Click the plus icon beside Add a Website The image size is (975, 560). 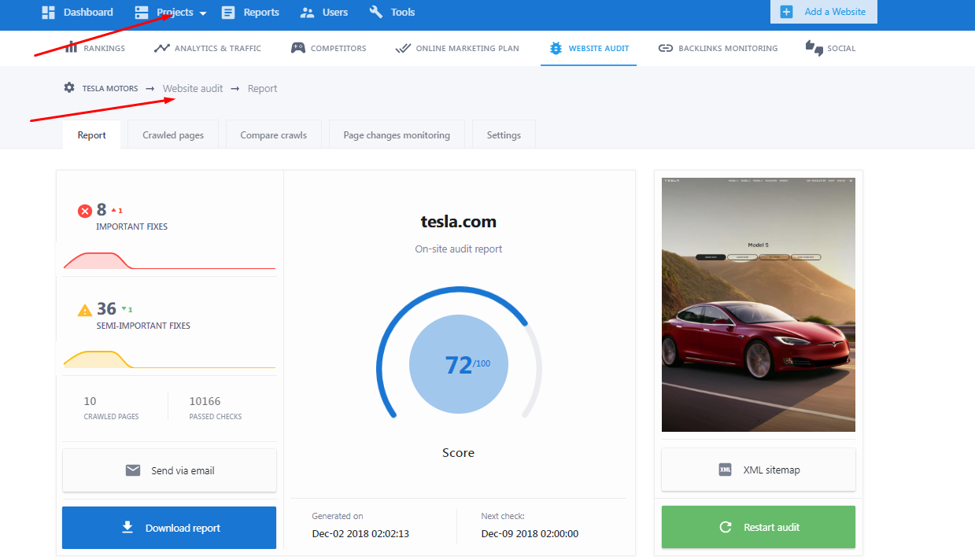(787, 12)
